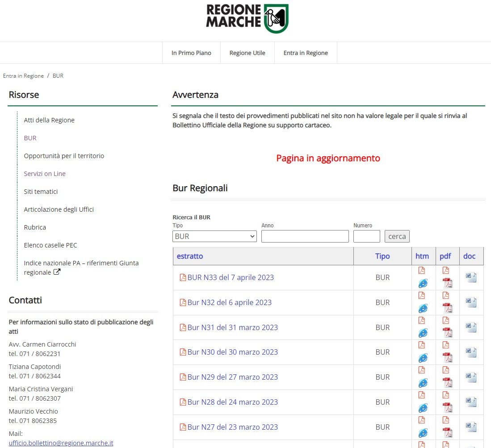Viewport: 491px width, 448px height.
Task: Open Servizi on Line
Action: pos(45,174)
